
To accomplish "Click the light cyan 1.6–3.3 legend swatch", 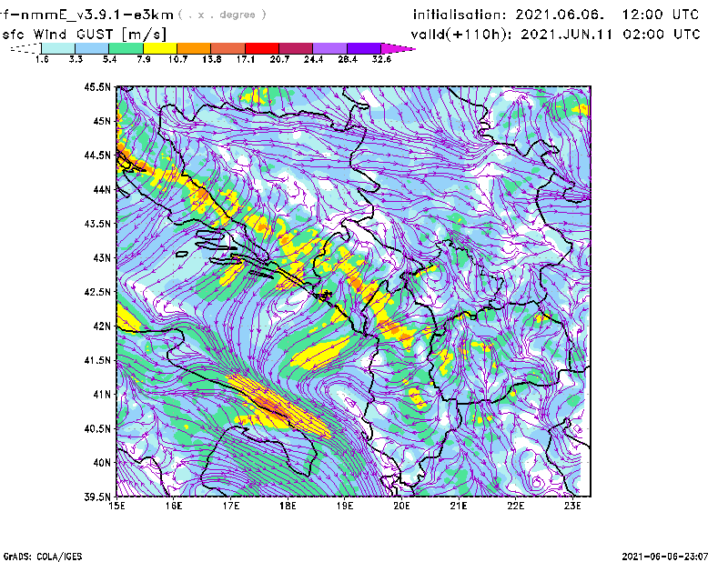I will coord(58,48).
